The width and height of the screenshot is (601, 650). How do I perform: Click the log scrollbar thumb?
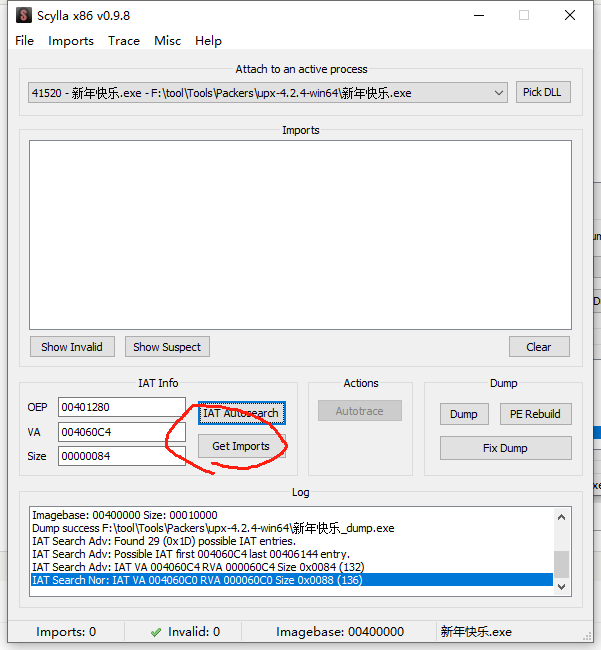562,564
